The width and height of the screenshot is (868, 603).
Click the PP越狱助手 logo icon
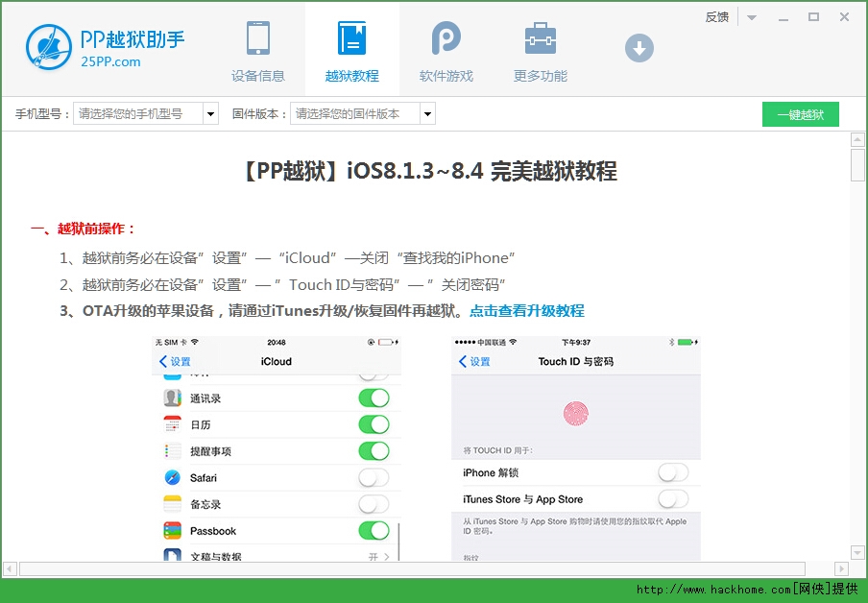click(x=49, y=47)
